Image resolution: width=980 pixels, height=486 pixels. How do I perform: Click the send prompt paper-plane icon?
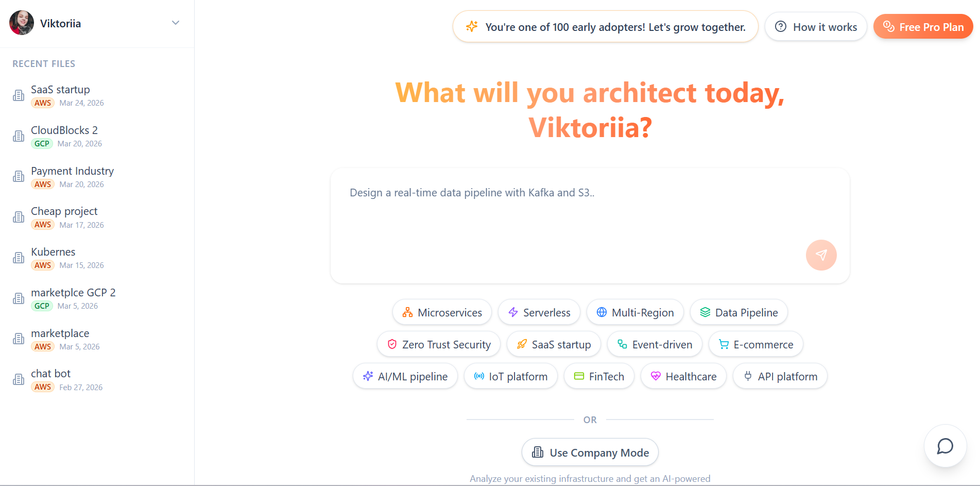point(821,255)
